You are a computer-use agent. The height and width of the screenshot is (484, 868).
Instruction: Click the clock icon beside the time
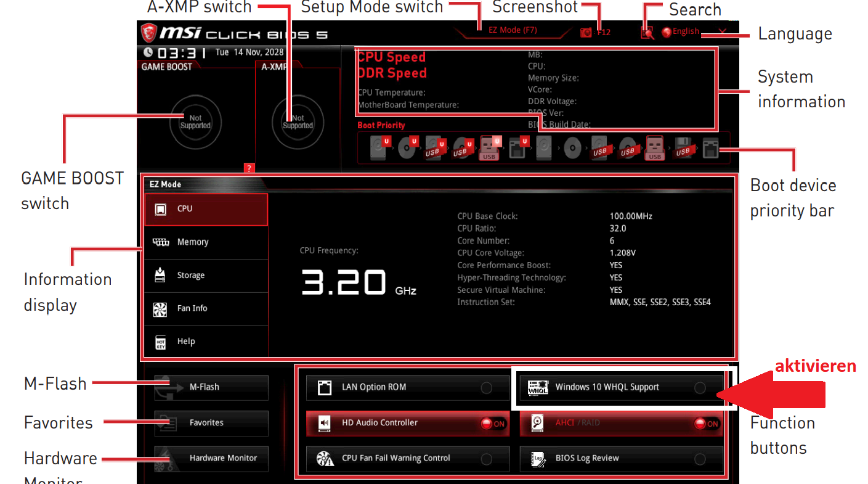click(x=148, y=52)
